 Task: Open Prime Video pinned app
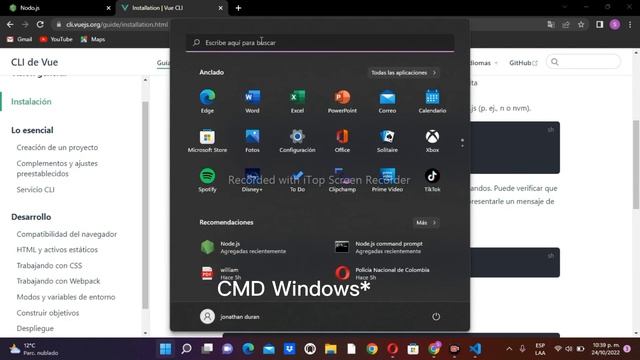click(x=387, y=180)
